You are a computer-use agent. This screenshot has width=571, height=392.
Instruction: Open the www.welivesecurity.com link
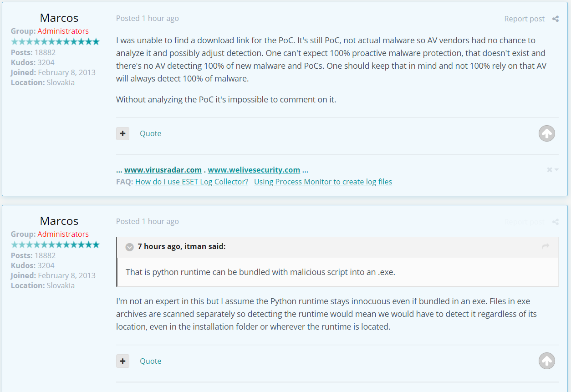(x=254, y=170)
